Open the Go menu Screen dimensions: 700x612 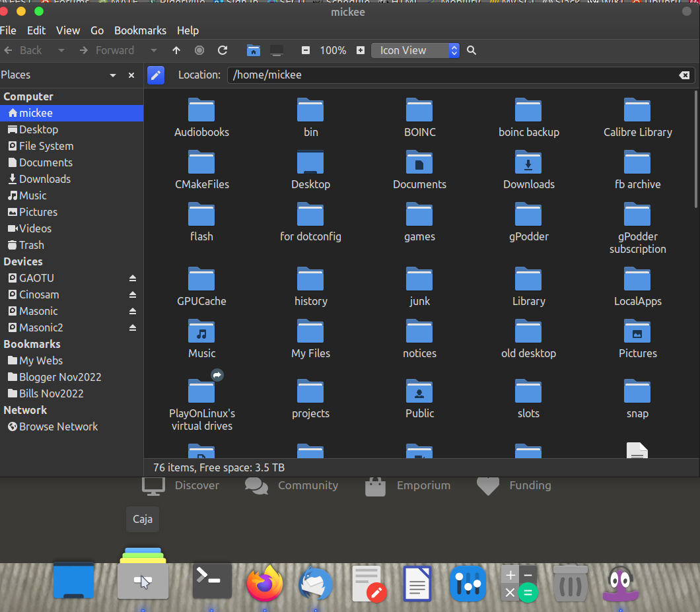[97, 30]
